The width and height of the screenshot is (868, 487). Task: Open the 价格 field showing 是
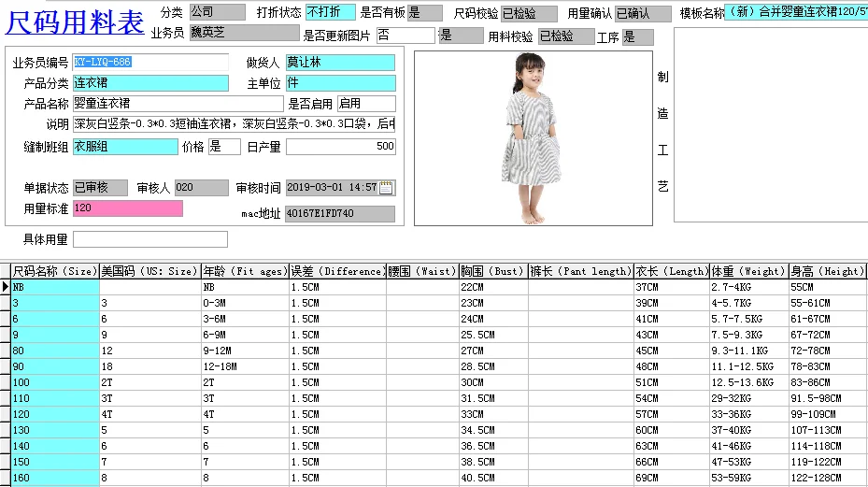click(x=224, y=146)
